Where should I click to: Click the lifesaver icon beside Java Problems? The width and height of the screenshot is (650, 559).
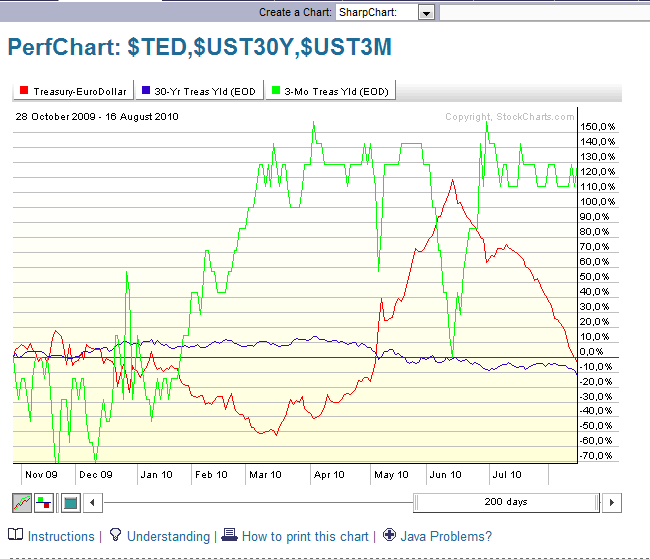[389, 536]
